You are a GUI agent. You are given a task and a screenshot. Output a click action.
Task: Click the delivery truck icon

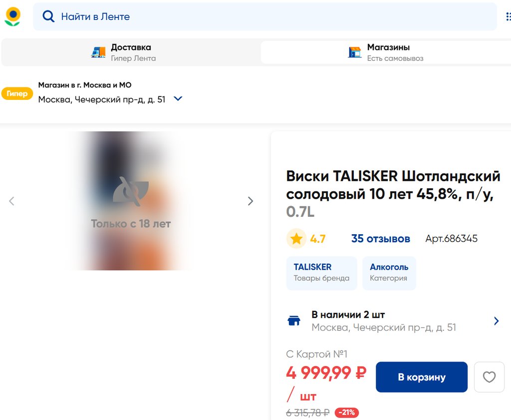point(98,52)
